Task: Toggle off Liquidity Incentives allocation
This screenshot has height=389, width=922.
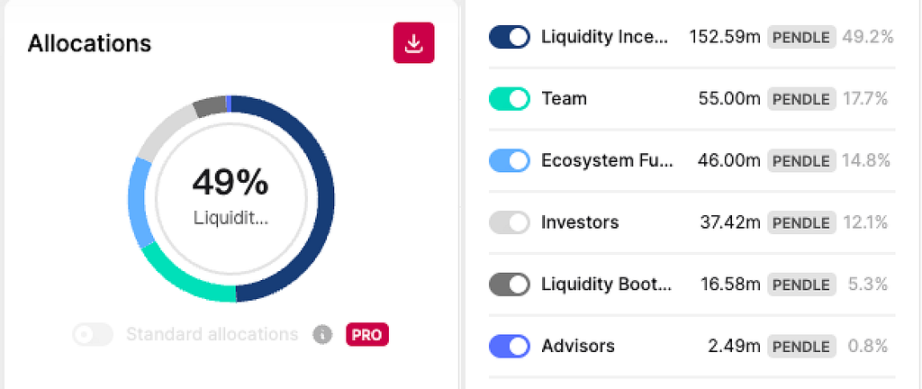Action: (x=509, y=38)
